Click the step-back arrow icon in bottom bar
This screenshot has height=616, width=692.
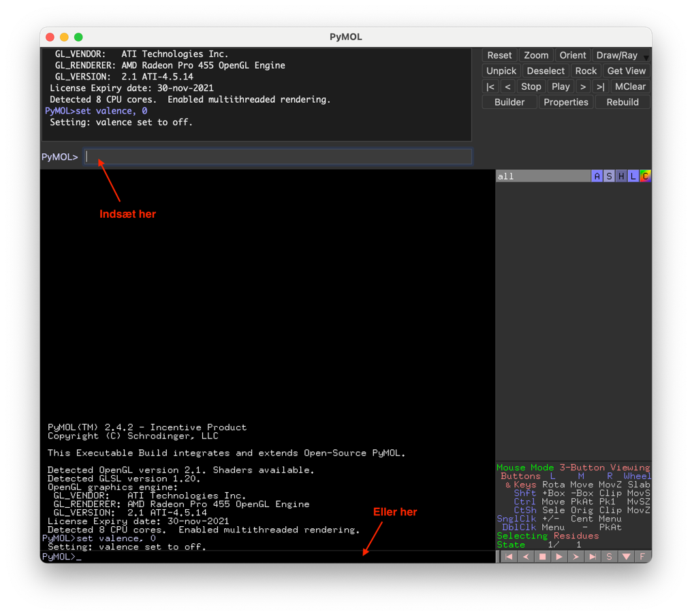coord(525,556)
